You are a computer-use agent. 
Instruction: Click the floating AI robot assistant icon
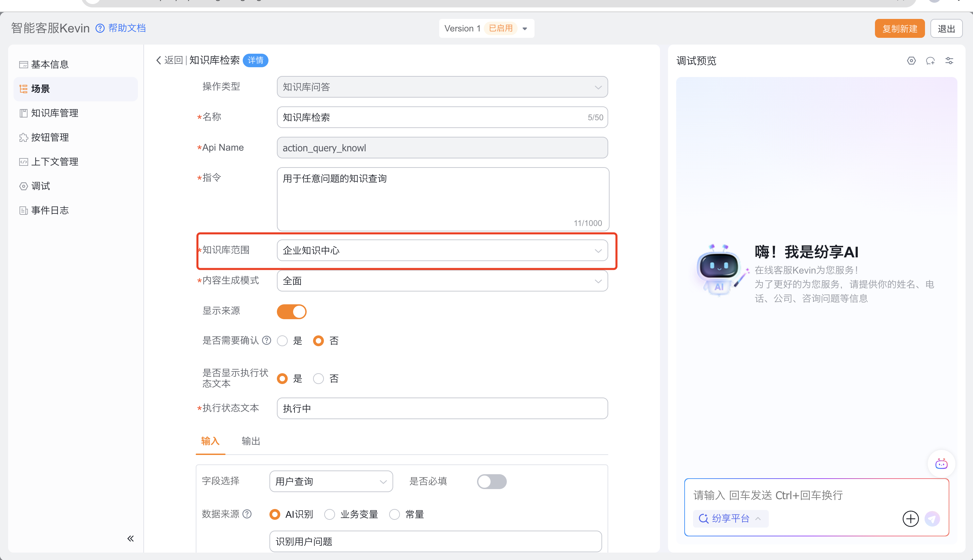[941, 464]
